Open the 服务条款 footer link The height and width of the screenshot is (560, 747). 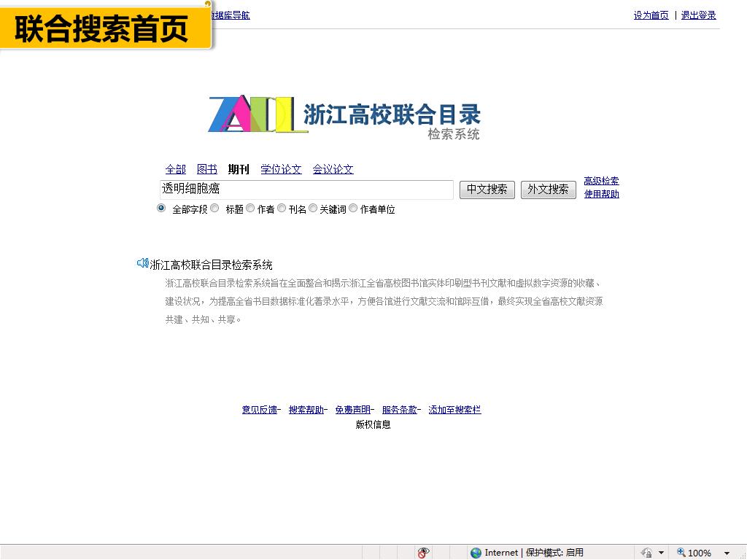(400, 410)
